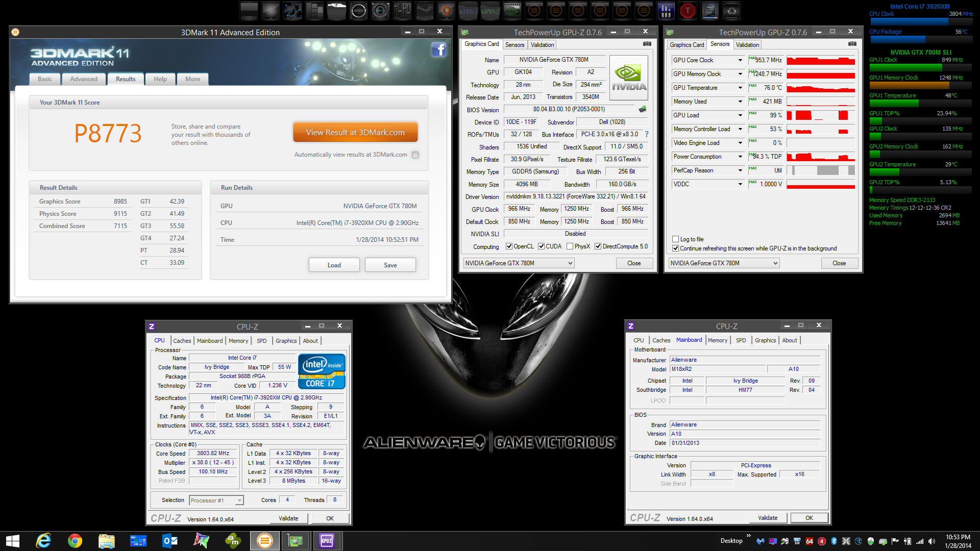Click the GPU Load red sensor graph
The width and height of the screenshot is (980, 551).
point(821,115)
